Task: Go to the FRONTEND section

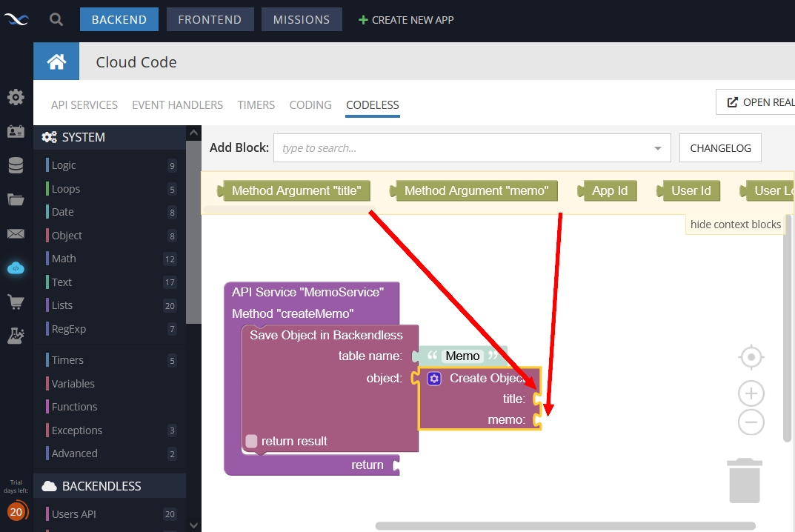Action: (x=210, y=19)
